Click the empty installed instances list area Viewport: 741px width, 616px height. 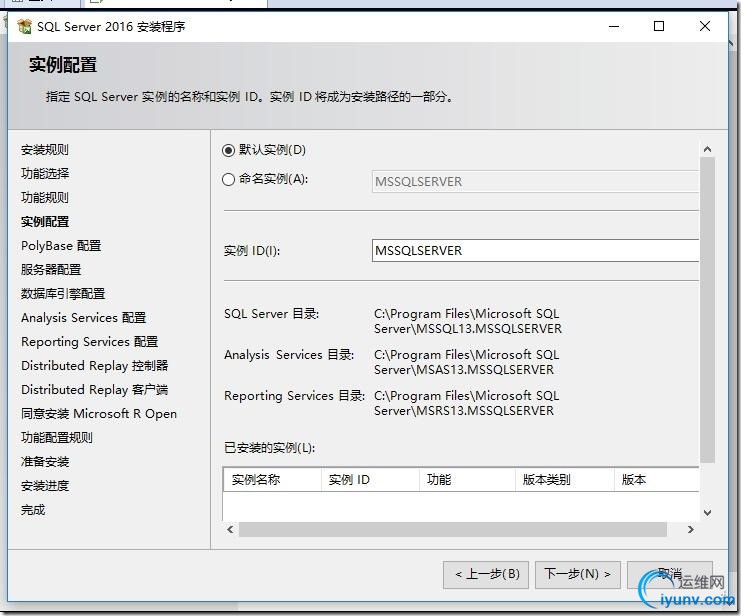pos(461,506)
